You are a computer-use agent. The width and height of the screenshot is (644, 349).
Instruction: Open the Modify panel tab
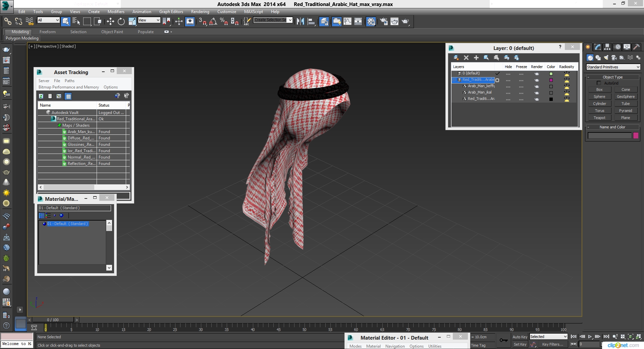point(598,47)
